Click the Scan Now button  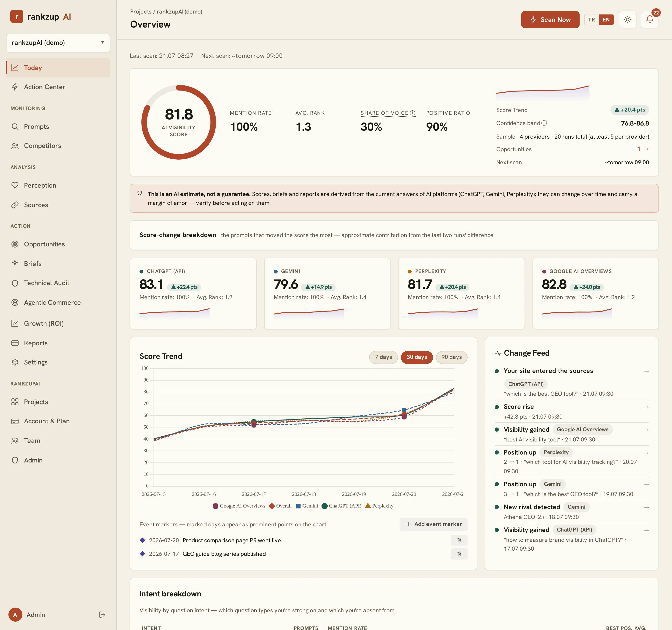coord(550,20)
